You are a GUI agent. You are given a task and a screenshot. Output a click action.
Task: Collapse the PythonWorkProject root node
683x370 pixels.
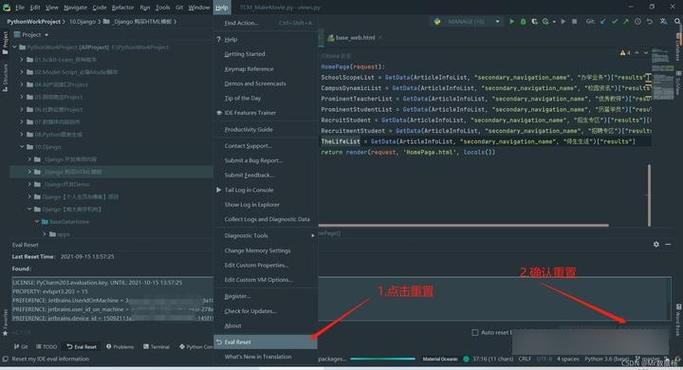(14, 47)
